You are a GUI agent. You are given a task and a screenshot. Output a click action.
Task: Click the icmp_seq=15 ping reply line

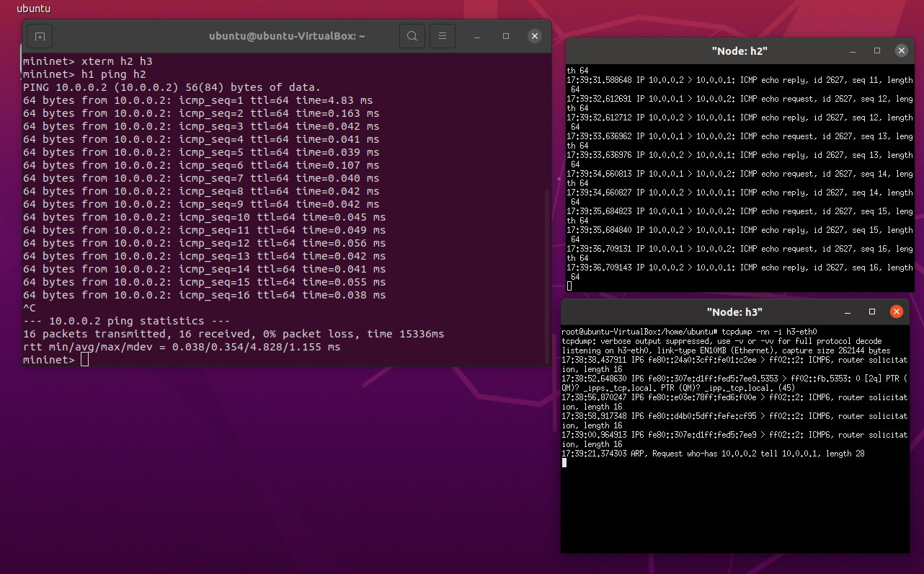coord(205,282)
